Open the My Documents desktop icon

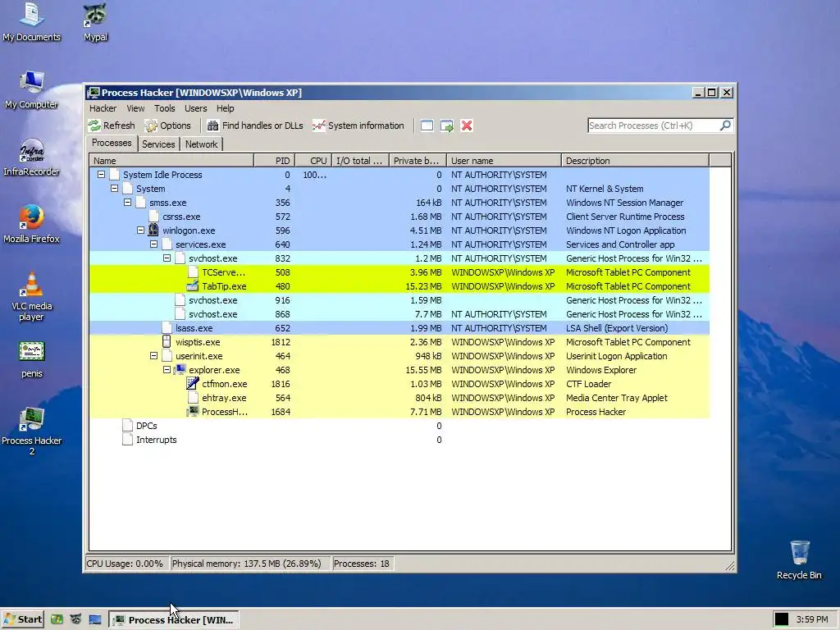(32, 22)
